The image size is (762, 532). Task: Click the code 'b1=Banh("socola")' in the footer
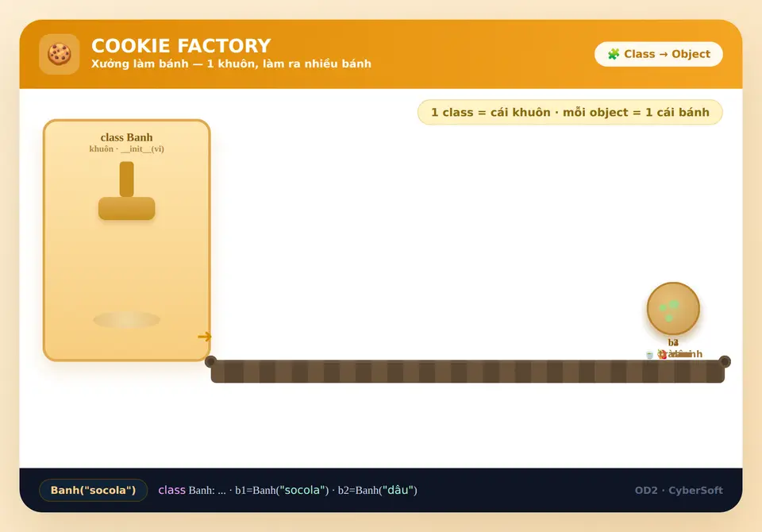point(282,490)
